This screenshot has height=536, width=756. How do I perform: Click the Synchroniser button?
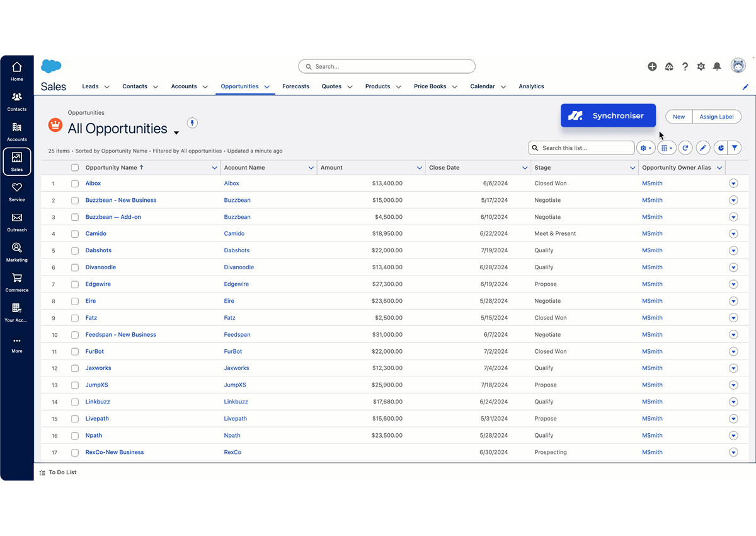[x=608, y=115]
